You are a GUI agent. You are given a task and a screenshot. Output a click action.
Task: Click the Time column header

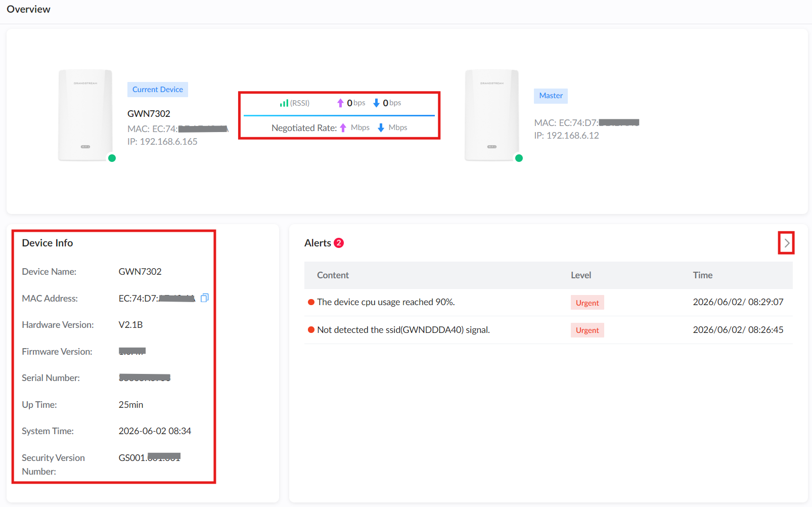click(x=702, y=275)
